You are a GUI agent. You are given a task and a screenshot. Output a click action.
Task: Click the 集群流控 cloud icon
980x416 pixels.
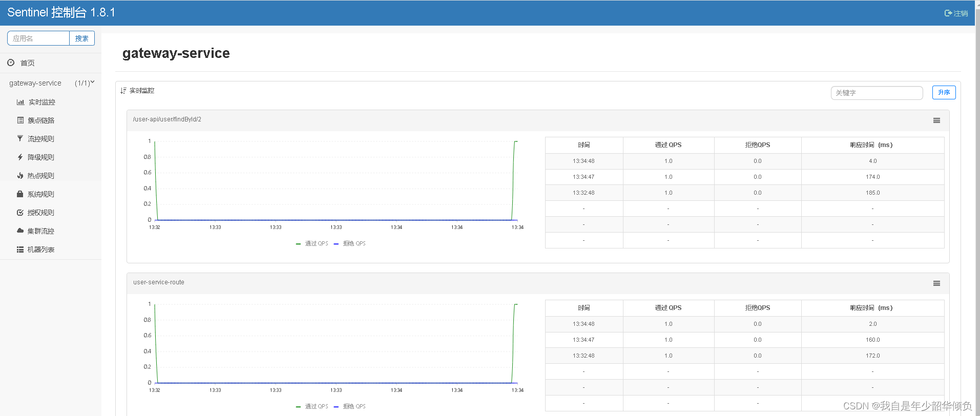click(20, 231)
